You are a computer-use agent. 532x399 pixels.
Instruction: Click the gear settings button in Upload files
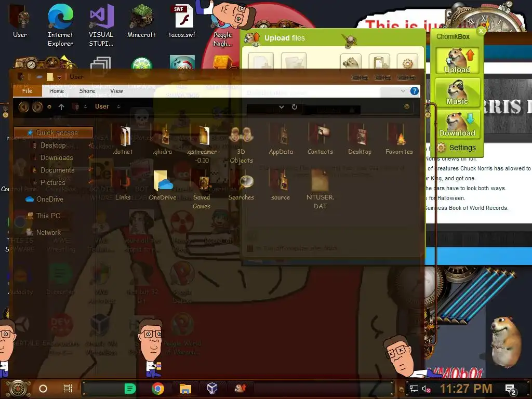pyautogui.click(x=407, y=62)
